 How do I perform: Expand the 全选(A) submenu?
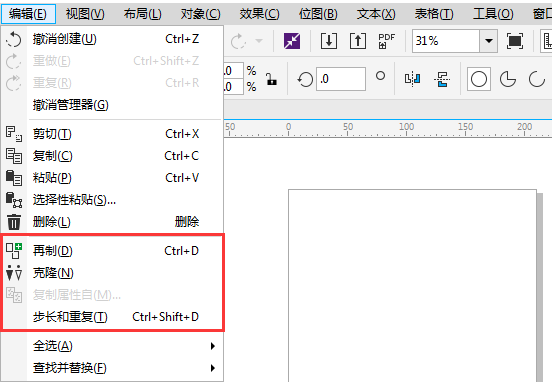(x=112, y=346)
